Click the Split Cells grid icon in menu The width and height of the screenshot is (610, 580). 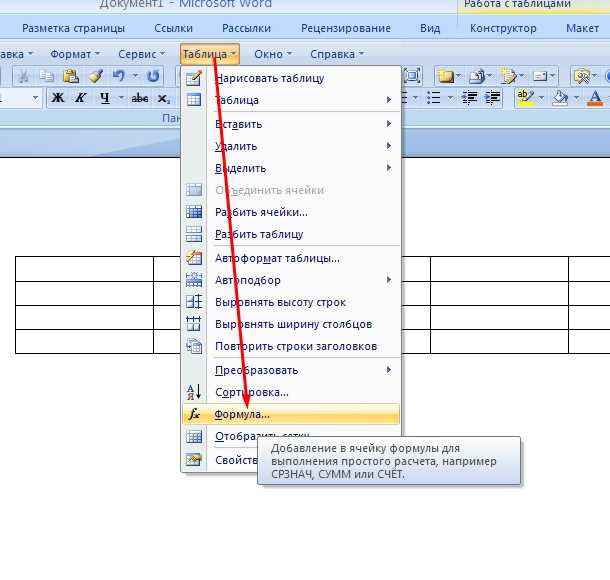194,212
